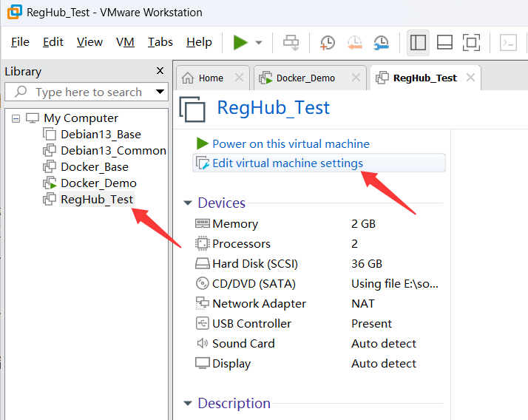Click the Docker_Demo running VM icon
Image resolution: width=528 pixels, height=420 pixels.
pyautogui.click(x=50, y=183)
